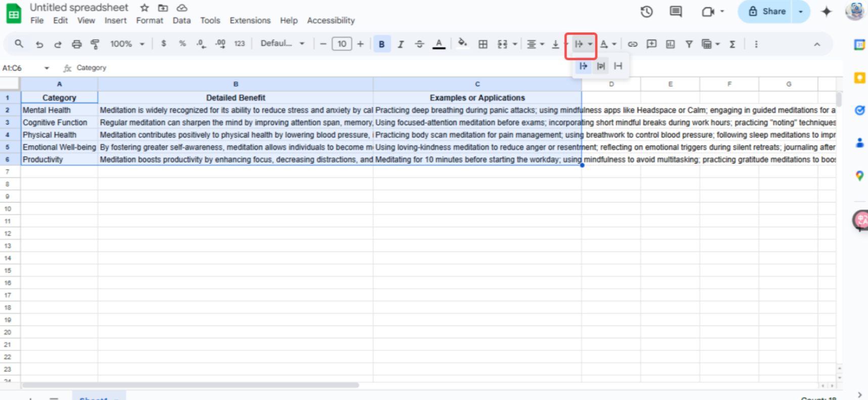
Task: Insert a comment from toolbar
Action: (x=652, y=44)
